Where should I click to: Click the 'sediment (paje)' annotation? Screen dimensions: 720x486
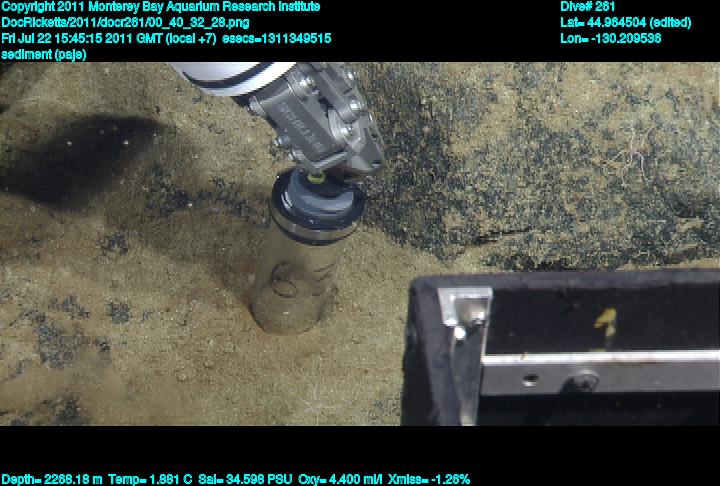point(44,54)
